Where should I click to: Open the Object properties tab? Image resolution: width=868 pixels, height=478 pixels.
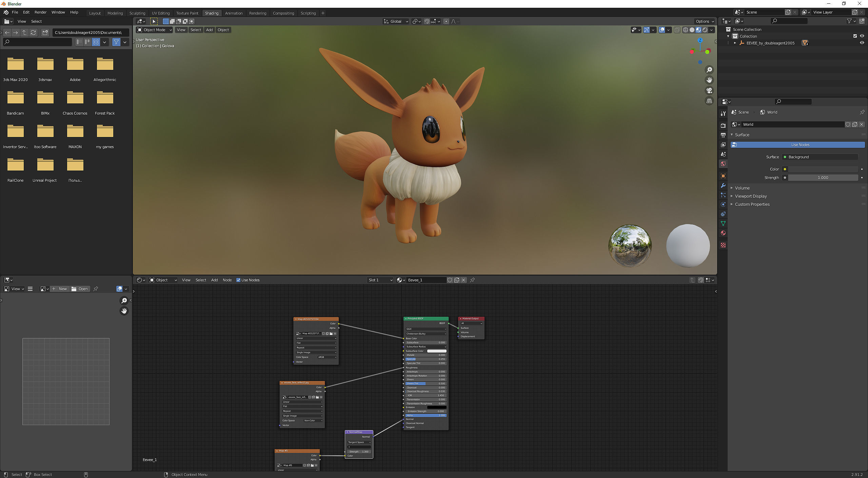[723, 176]
